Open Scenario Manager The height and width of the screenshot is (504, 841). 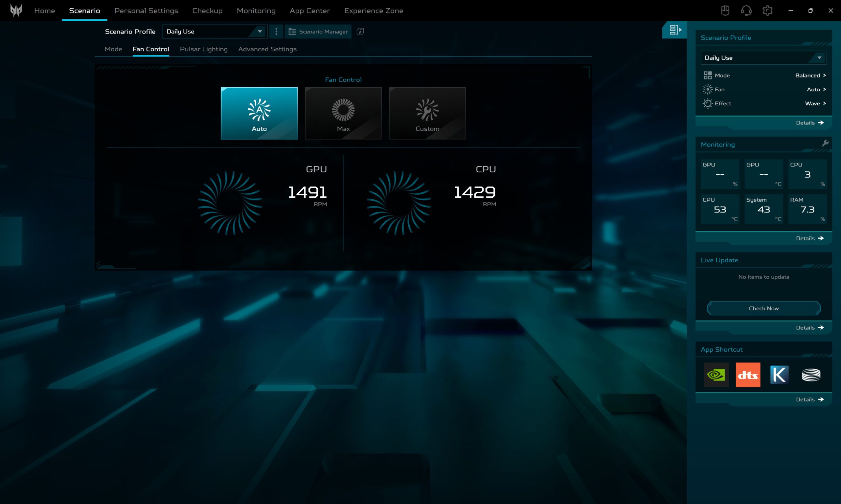(x=318, y=32)
